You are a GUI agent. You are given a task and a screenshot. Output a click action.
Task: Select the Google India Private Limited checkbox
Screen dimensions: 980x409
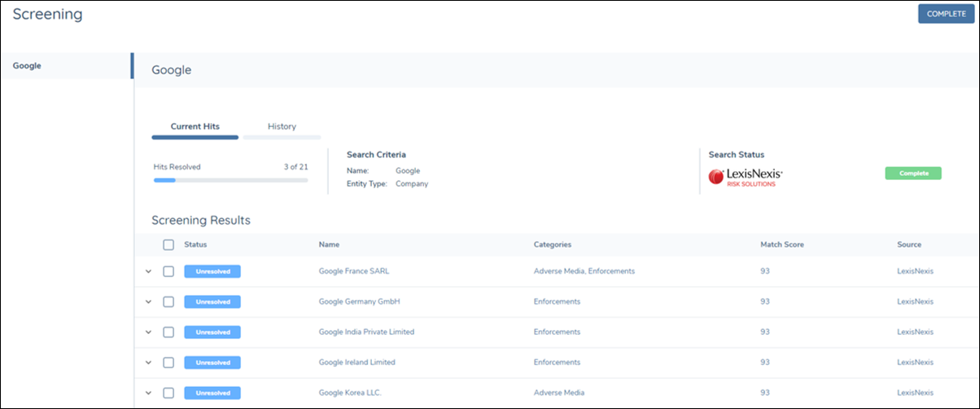tap(168, 332)
